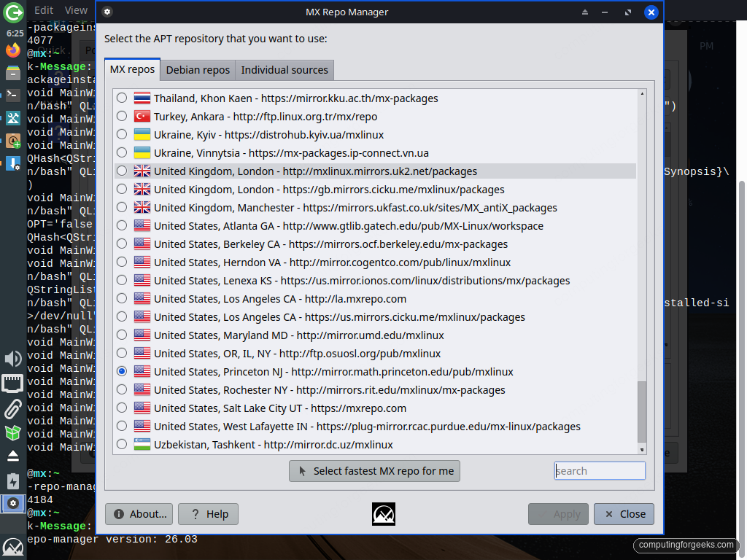The height and width of the screenshot is (560, 747).
Task: Switch to the MX repos tab
Action: pos(133,69)
